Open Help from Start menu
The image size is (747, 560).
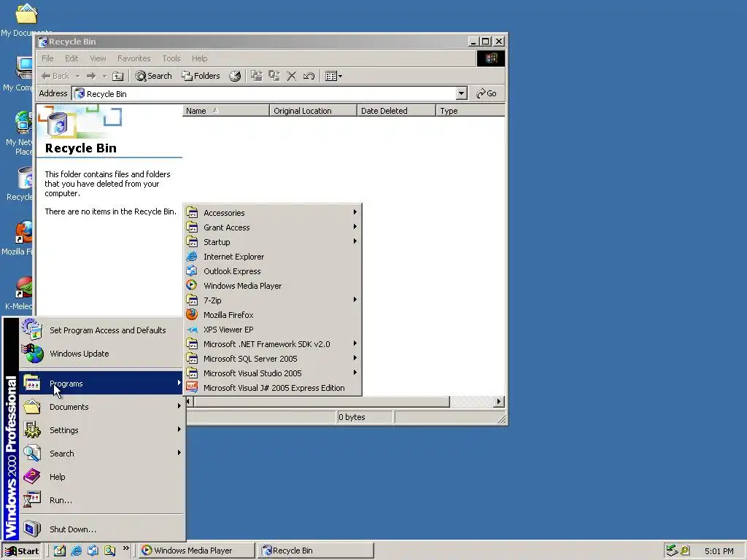coord(101,477)
